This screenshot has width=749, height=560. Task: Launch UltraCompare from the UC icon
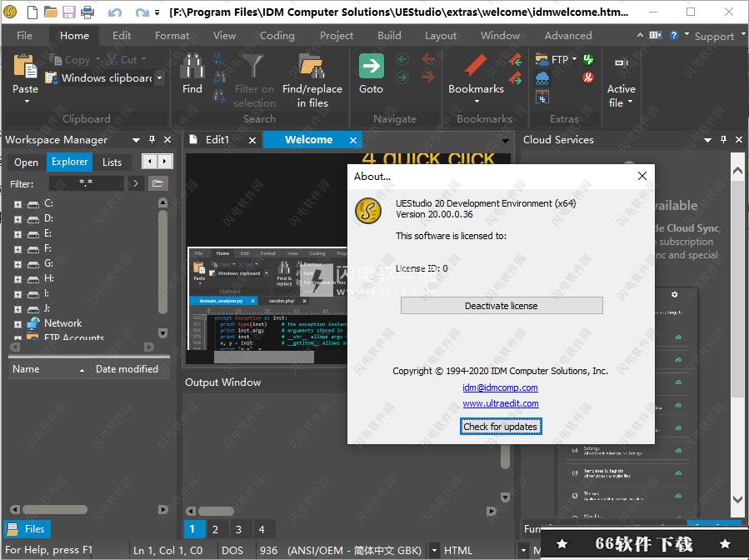542,97
